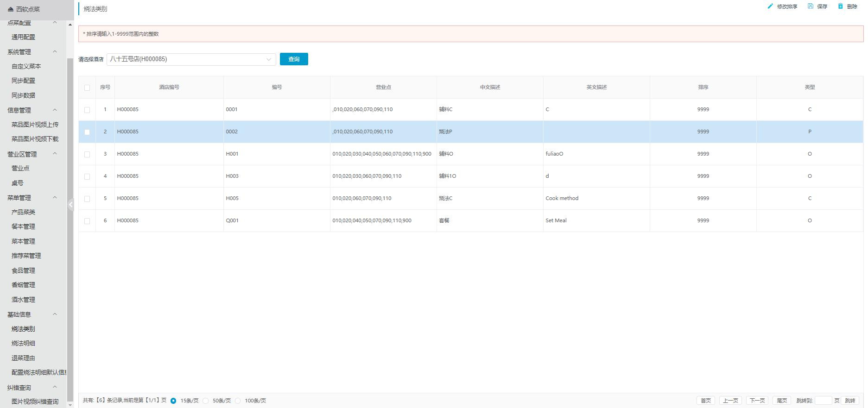Click the 西软点菜 logo icon
This screenshot has width=868, height=408.
coord(11,9)
